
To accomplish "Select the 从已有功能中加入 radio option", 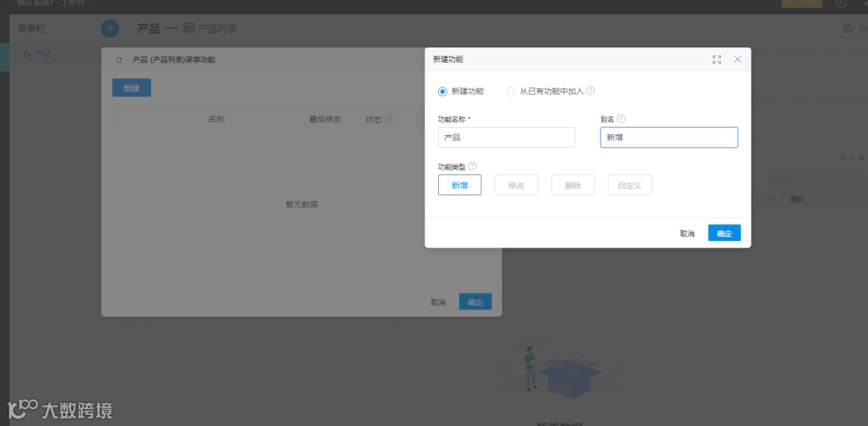I will coord(510,92).
